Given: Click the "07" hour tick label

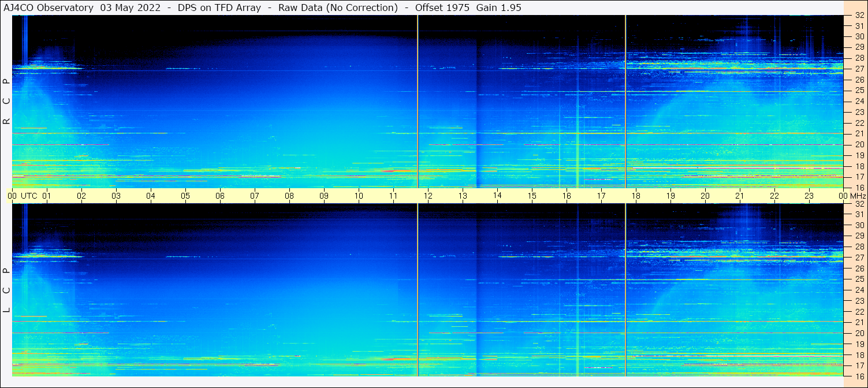Looking at the screenshot, I should (x=255, y=196).
